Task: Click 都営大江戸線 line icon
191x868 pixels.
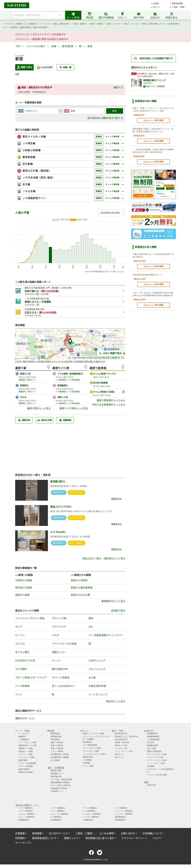Action: click(x=19, y=171)
